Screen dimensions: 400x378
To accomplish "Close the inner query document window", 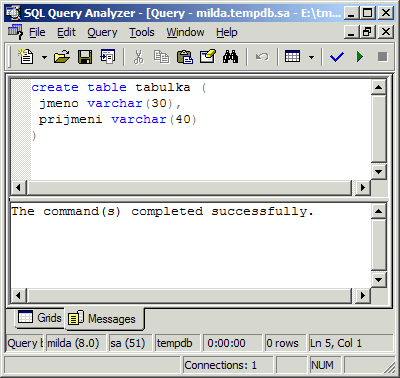I will (x=386, y=32).
